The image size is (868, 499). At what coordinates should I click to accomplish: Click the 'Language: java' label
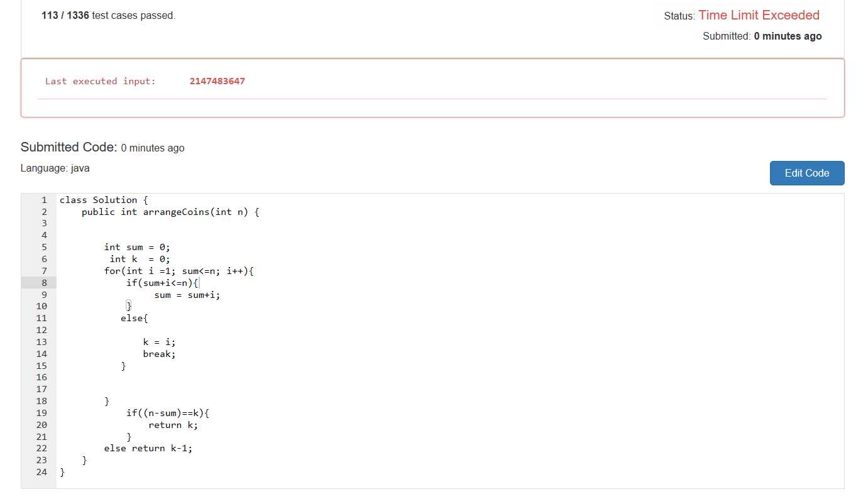click(x=55, y=168)
